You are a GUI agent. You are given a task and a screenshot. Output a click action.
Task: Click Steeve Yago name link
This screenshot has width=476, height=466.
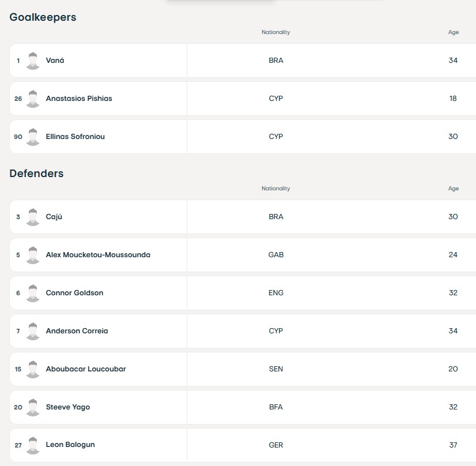point(67,407)
